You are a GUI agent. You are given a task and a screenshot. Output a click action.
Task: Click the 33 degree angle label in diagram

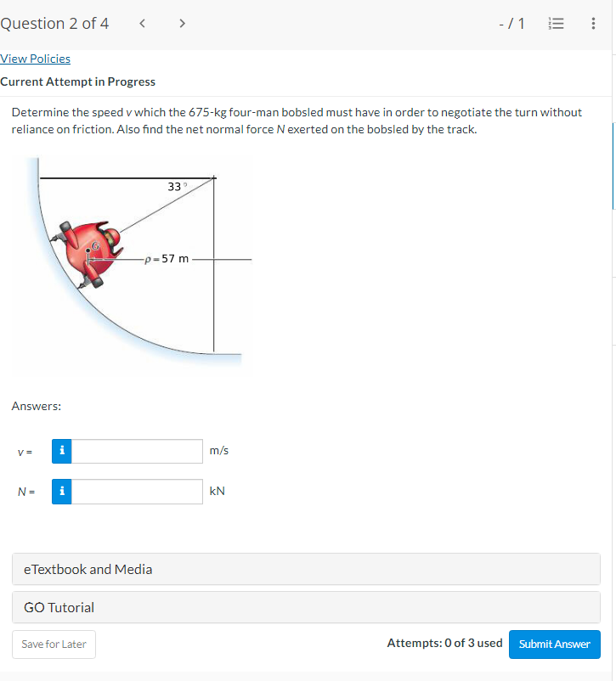(177, 187)
